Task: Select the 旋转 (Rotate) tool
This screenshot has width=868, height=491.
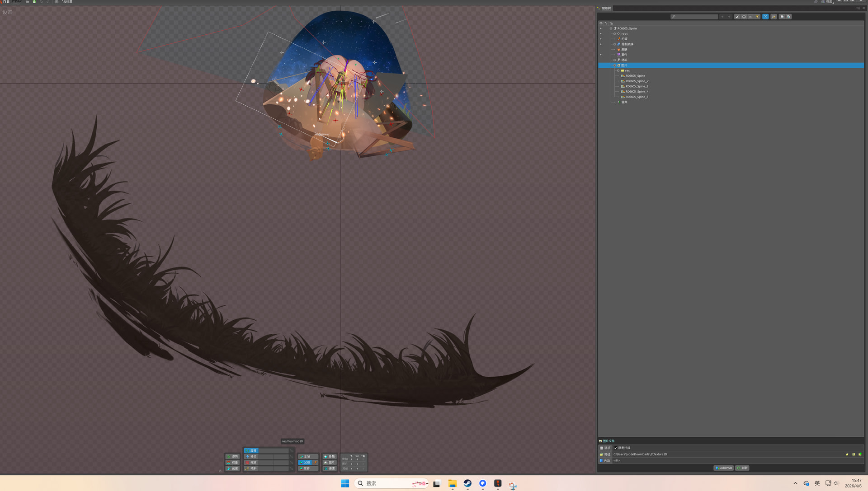Action: pyautogui.click(x=252, y=450)
